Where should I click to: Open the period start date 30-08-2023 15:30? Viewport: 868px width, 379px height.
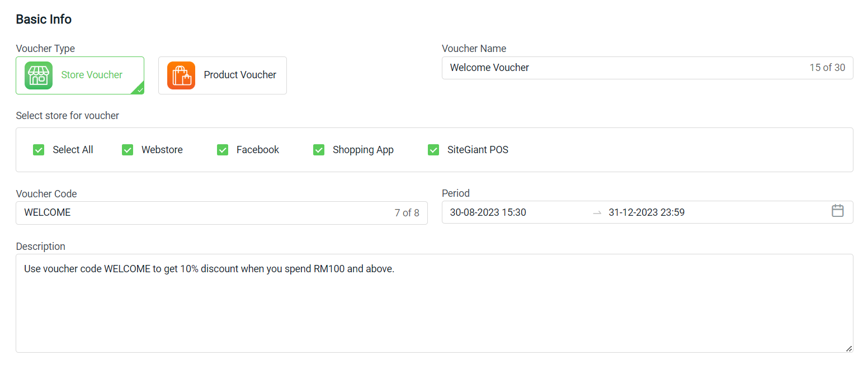point(488,212)
